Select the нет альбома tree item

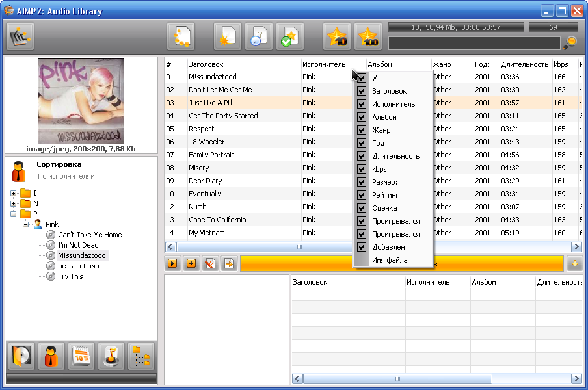point(78,266)
